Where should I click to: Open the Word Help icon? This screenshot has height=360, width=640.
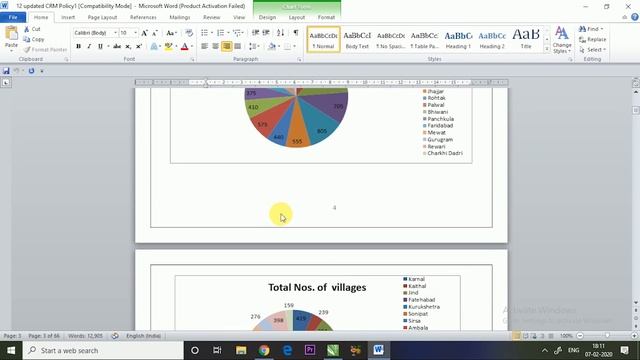click(x=635, y=17)
